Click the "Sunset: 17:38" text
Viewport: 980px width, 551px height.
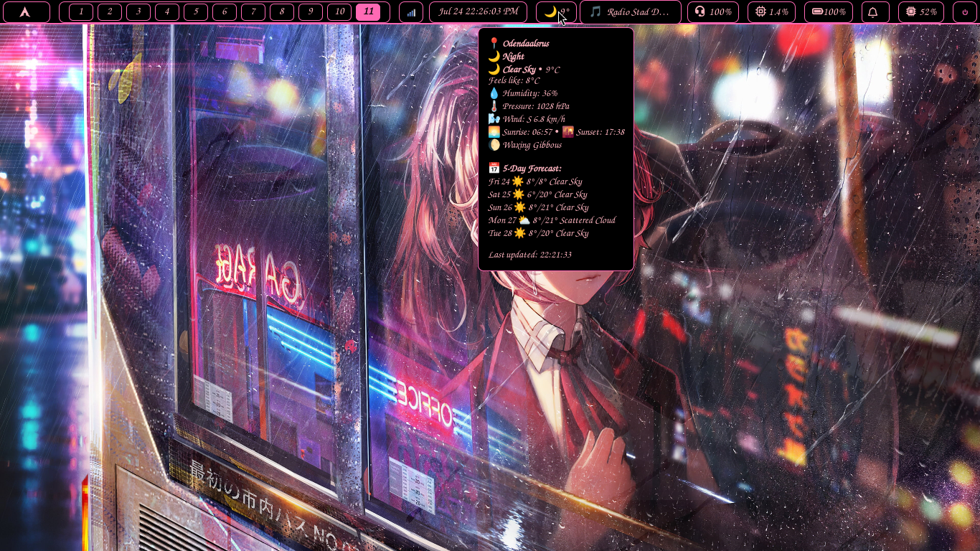600,132
